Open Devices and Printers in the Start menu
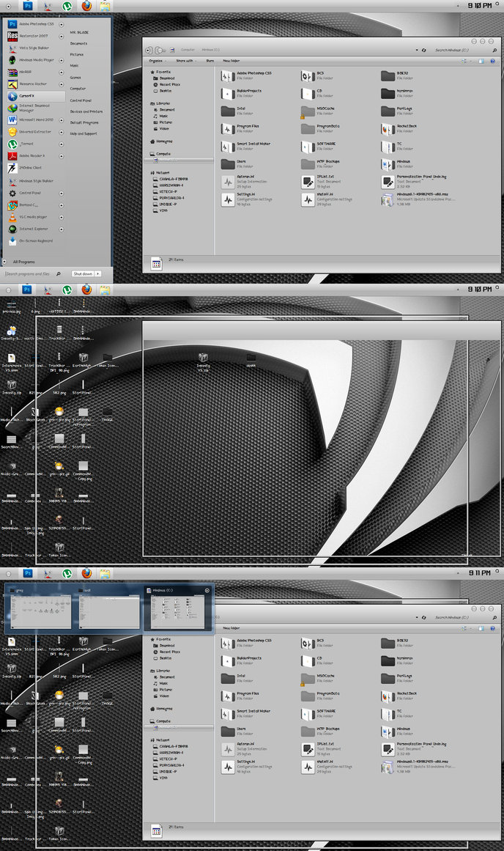The height and width of the screenshot is (851, 504). tap(86, 111)
